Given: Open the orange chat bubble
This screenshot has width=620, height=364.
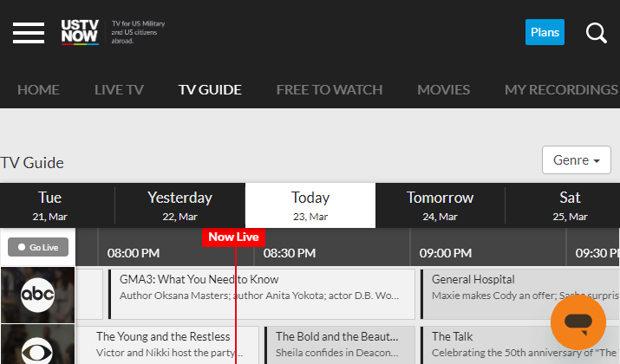Looking at the screenshot, I should click(x=578, y=322).
